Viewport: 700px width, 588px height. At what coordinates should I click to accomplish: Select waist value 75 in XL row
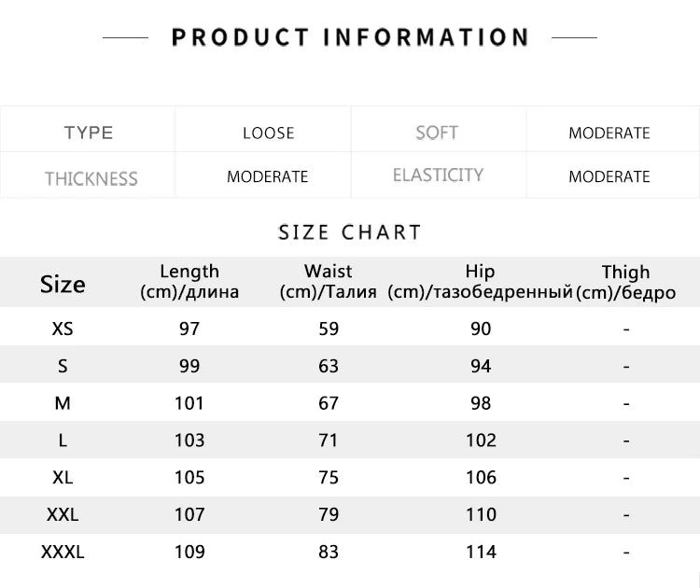click(x=329, y=477)
